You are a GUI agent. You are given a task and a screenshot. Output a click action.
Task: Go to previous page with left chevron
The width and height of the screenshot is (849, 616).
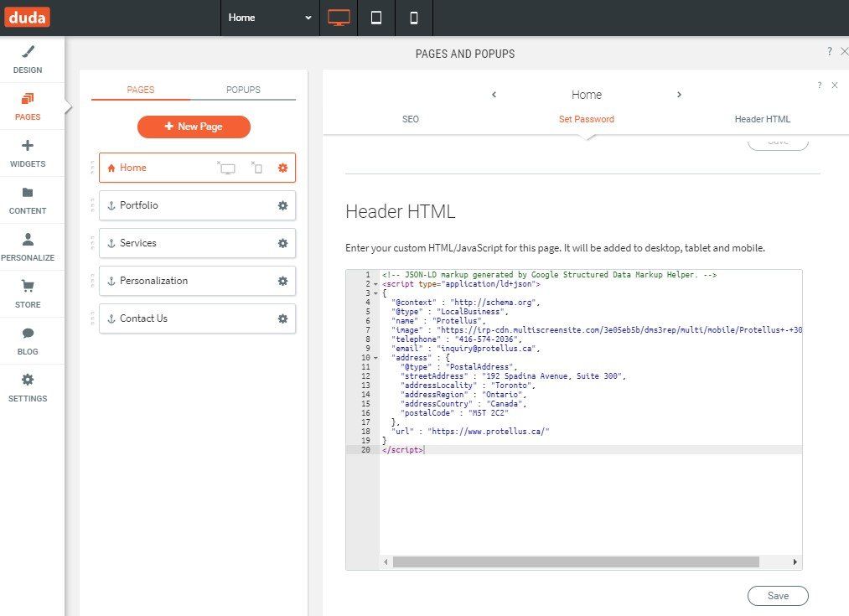pos(494,95)
